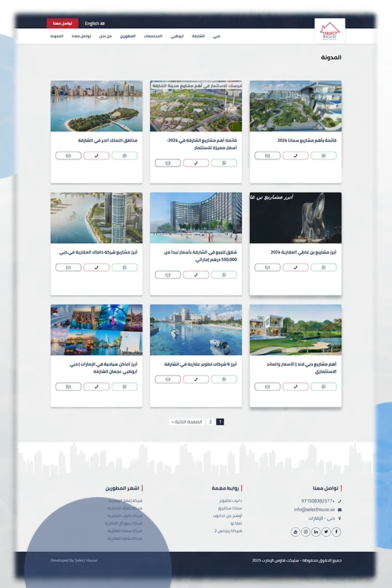
Task: Open the Twitter social icon in footer
Action: (326, 532)
